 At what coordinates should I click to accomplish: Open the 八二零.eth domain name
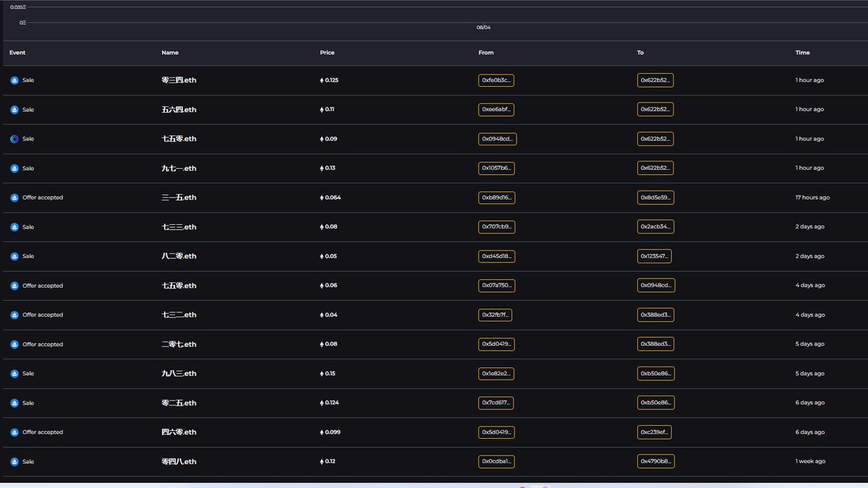tap(179, 256)
